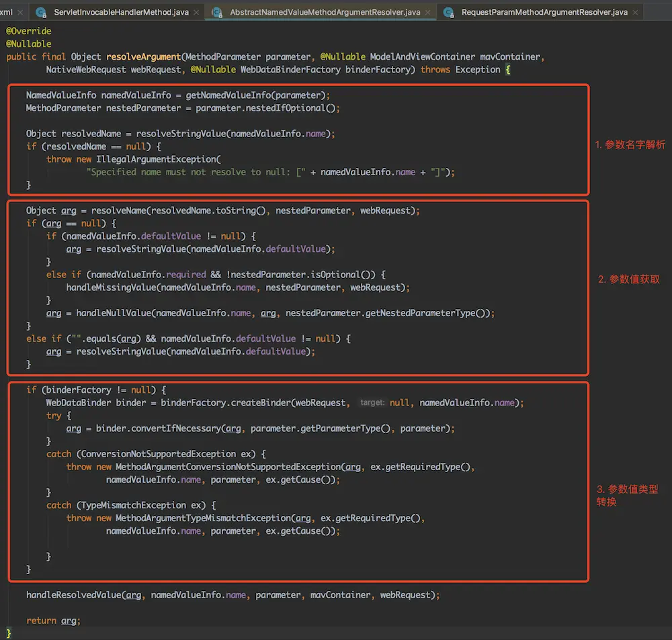Close the ServletInvocableHandlerMethod.java tab
The height and width of the screenshot is (640, 672).
(x=198, y=12)
